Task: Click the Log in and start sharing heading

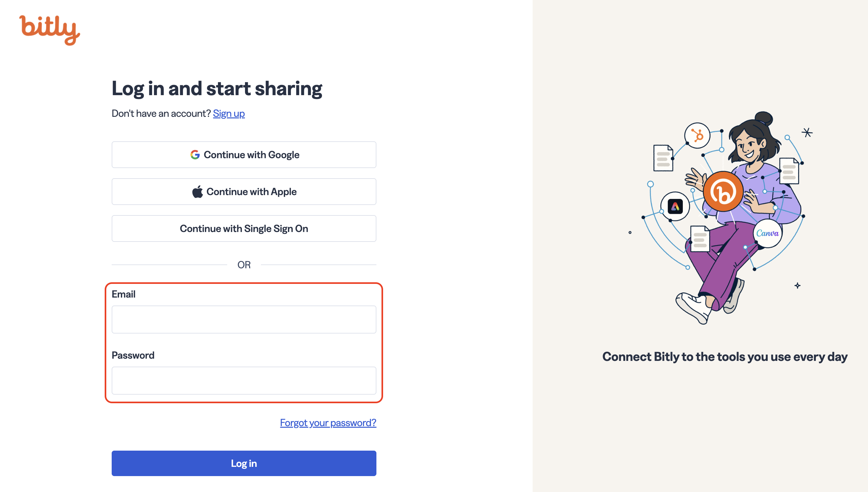Action: point(217,88)
